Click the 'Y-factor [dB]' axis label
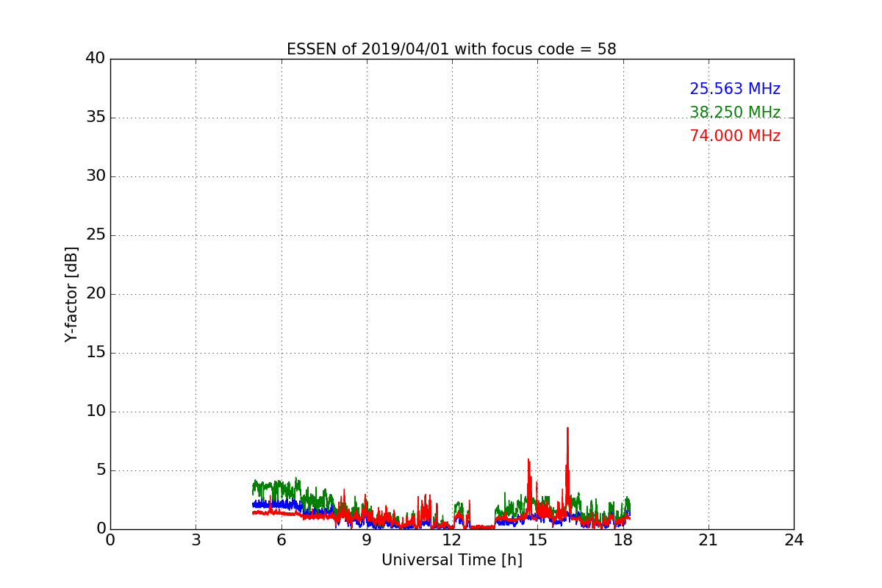Viewport: 882px width, 588px height. click(x=71, y=294)
